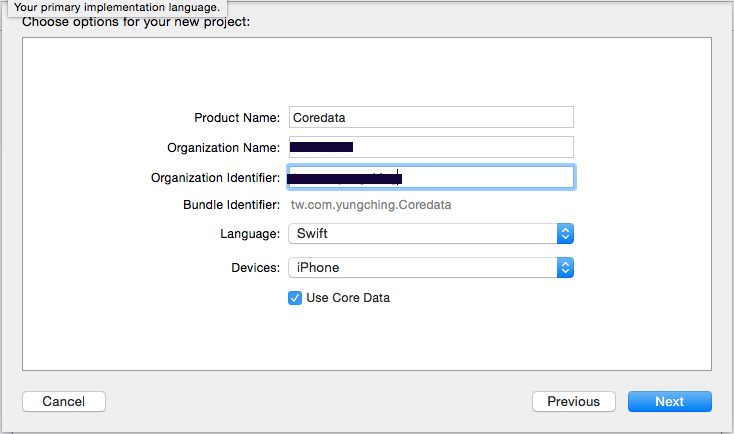Image resolution: width=734 pixels, height=434 pixels.
Task: Click the 'Your primary implementation language' tooltip
Action: (x=117, y=7)
